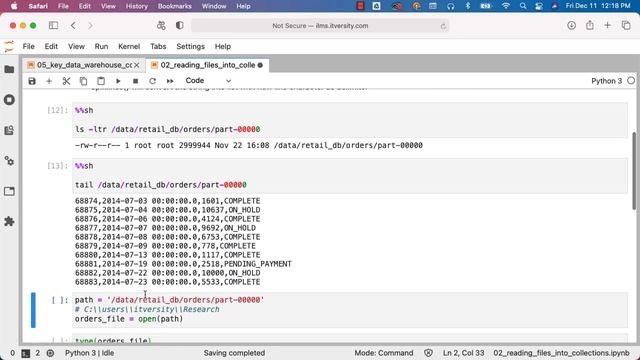Close the 05_key_data_warehouse tab

[137, 65]
